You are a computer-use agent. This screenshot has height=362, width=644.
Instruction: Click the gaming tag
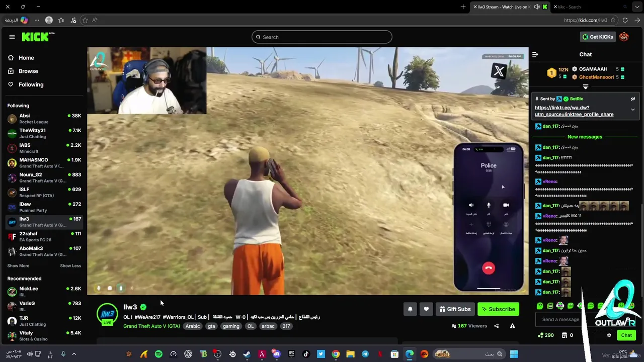coord(231,326)
